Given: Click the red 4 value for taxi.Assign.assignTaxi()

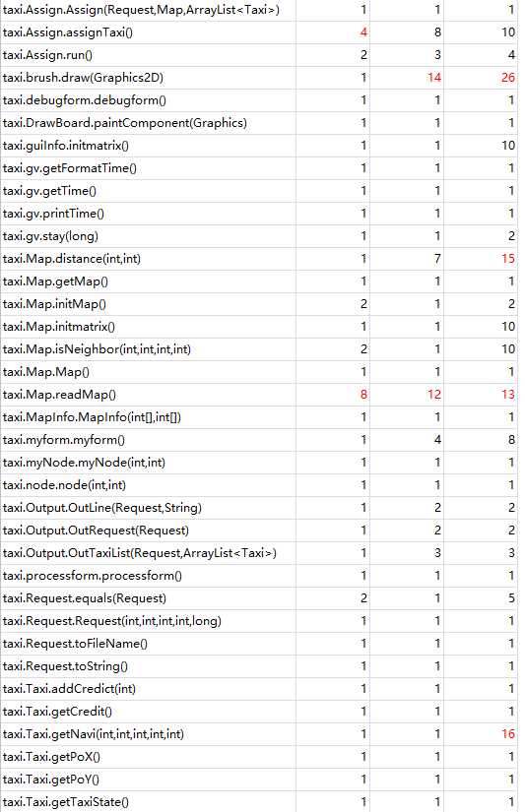Looking at the screenshot, I should pos(363,32).
